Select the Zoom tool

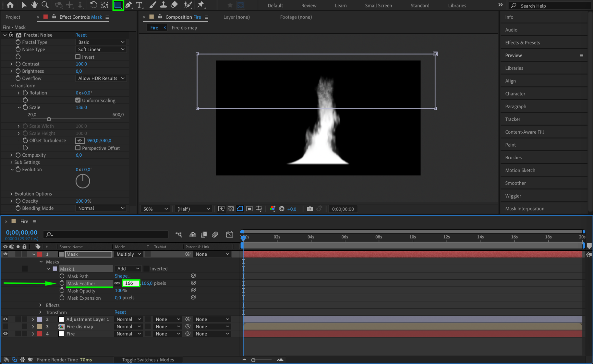click(45, 5)
